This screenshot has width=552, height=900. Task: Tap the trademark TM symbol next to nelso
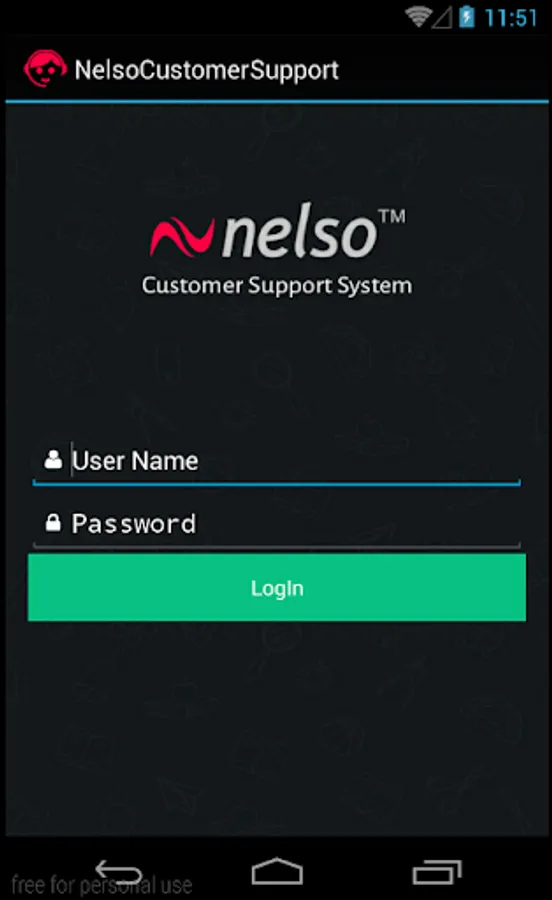[392, 216]
